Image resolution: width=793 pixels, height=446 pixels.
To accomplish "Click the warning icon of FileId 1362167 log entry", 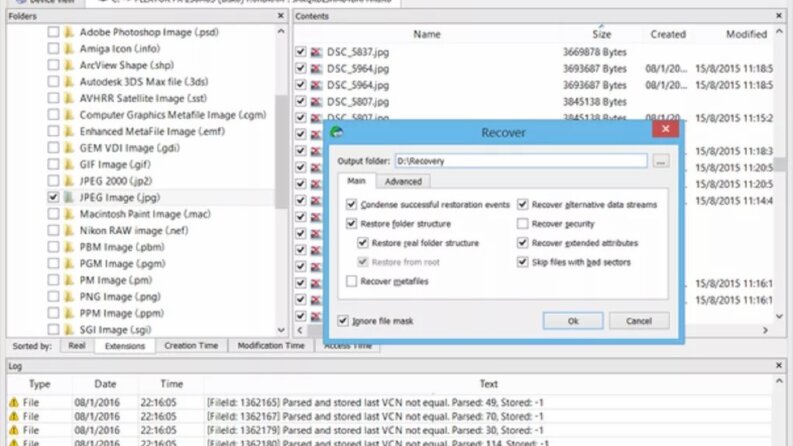I will [14, 416].
